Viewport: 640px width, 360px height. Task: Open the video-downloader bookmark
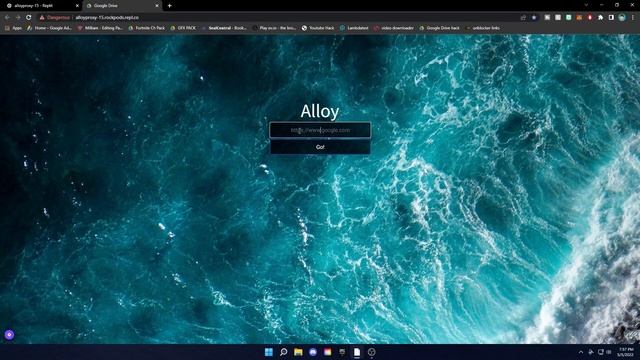point(393,28)
